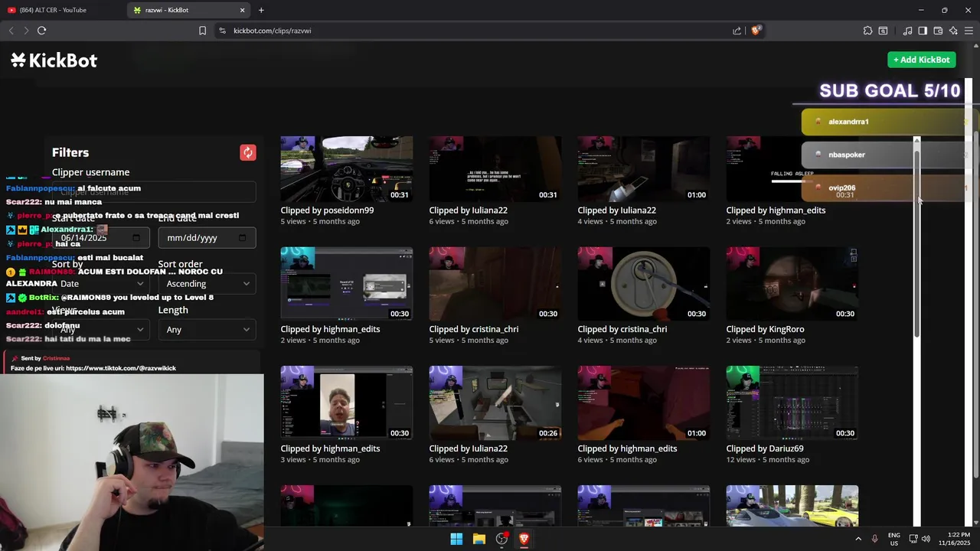Open the KickBot logo home link
Image resolution: width=980 pixels, height=551 pixels.
54,60
